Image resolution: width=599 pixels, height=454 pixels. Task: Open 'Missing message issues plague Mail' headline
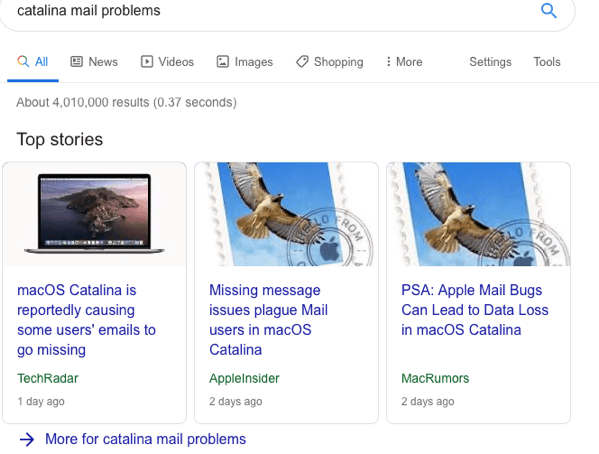pos(268,320)
